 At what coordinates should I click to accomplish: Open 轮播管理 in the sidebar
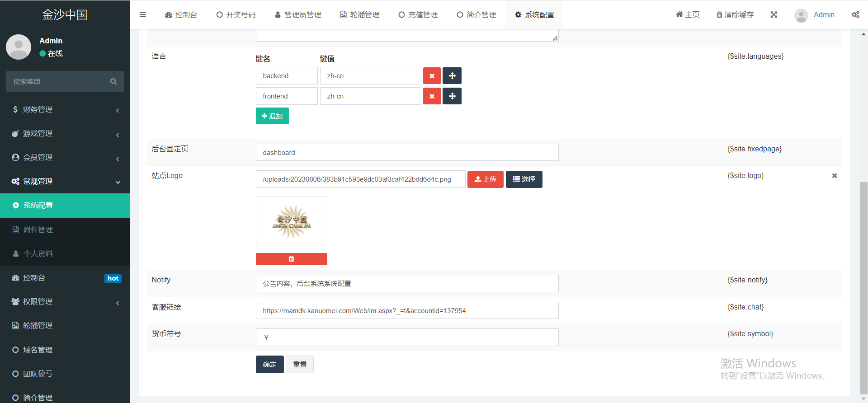pyautogui.click(x=65, y=326)
